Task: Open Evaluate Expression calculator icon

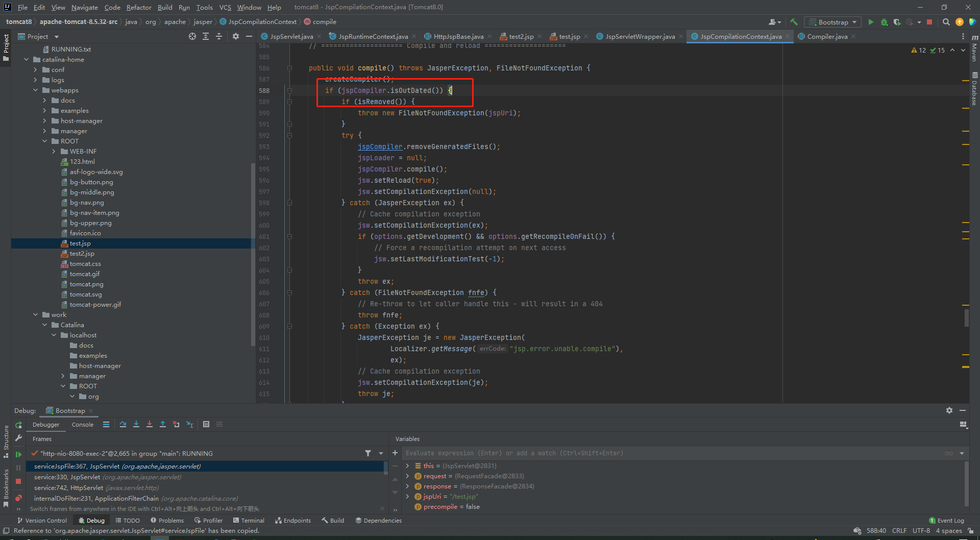Action: [206, 424]
